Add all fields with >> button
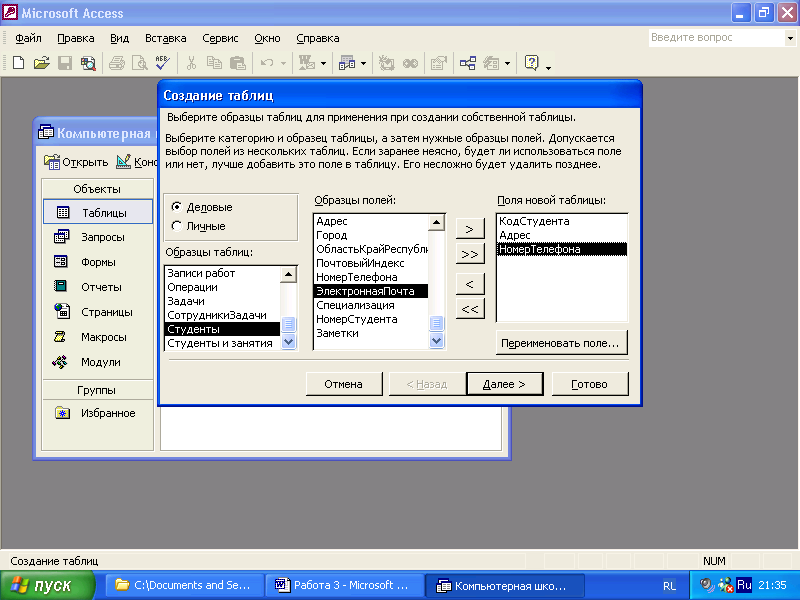The image size is (800, 600). (x=470, y=254)
